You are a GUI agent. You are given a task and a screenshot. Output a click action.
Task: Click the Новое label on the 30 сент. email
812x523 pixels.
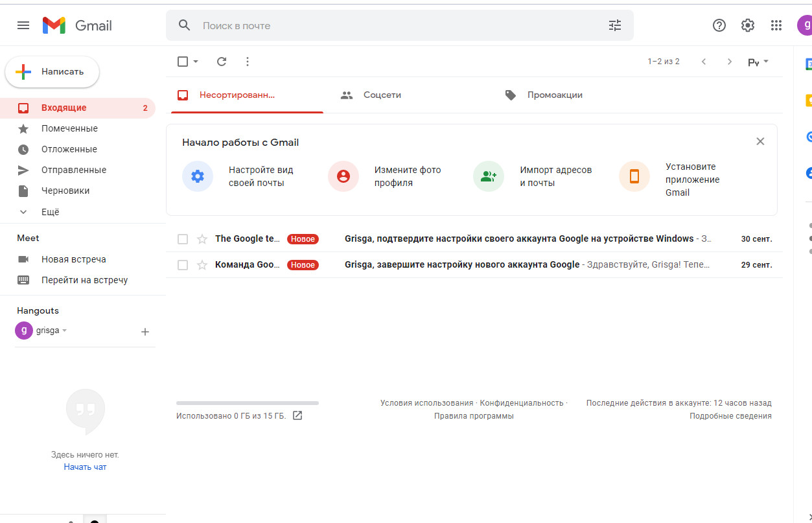click(303, 239)
